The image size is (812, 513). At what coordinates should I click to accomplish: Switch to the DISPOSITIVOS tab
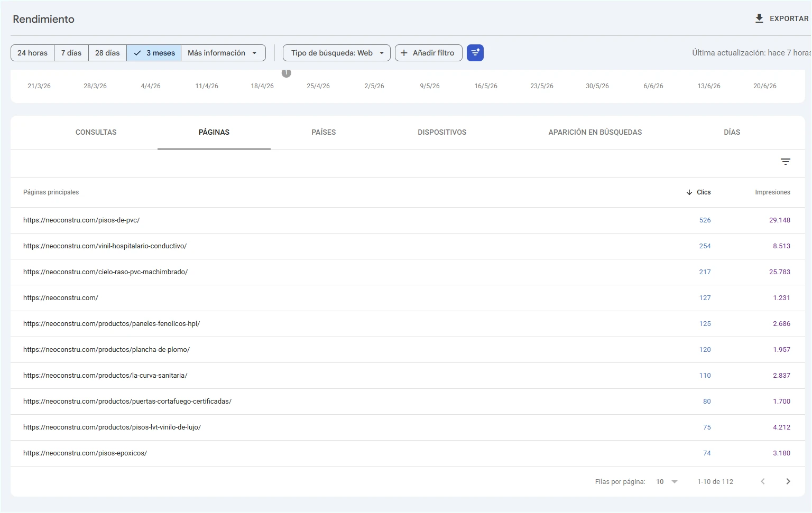[442, 132]
